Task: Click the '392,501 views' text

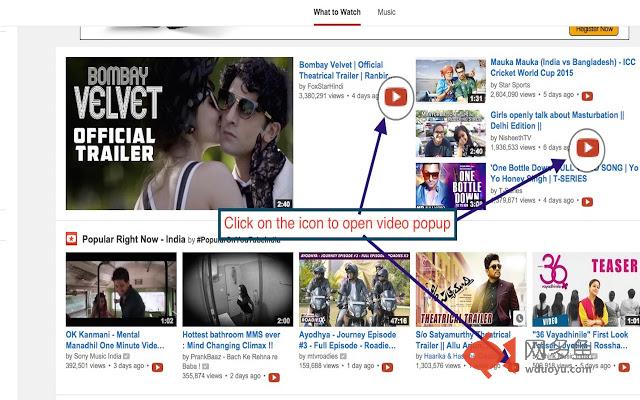Action: click(x=86, y=366)
